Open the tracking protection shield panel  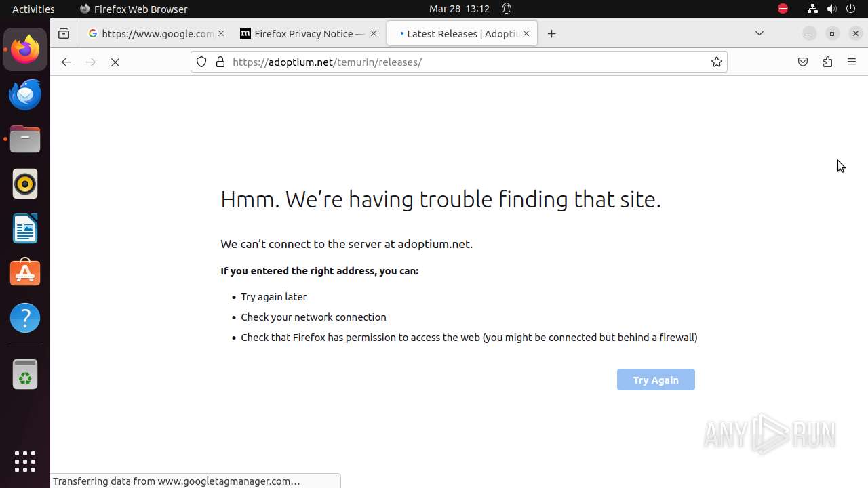pyautogui.click(x=201, y=62)
